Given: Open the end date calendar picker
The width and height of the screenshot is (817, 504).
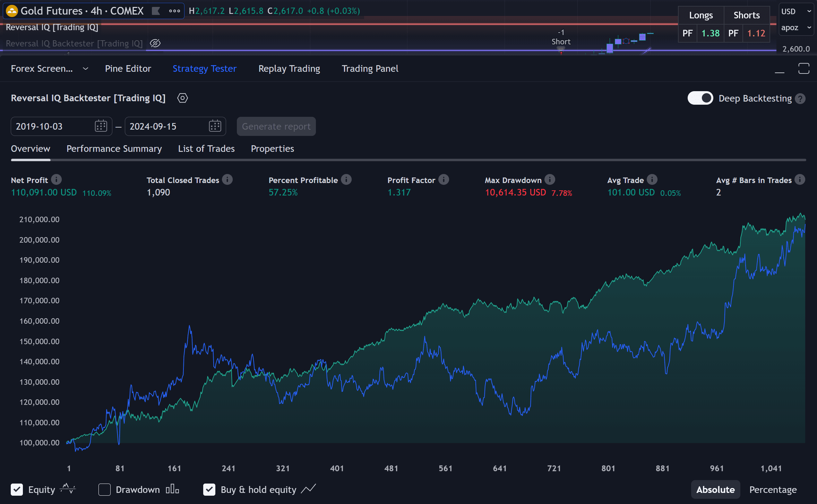Looking at the screenshot, I should tap(215, 126).
